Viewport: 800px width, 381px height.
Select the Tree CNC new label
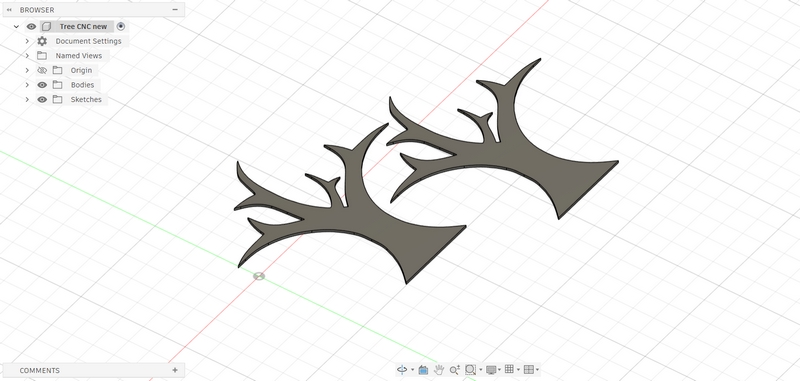[83, 27]
